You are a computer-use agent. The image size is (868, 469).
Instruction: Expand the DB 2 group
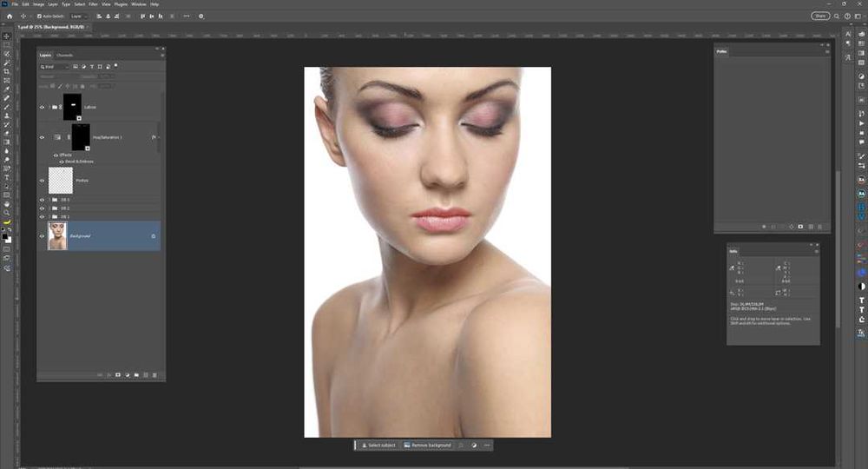(x=49, y=208)
